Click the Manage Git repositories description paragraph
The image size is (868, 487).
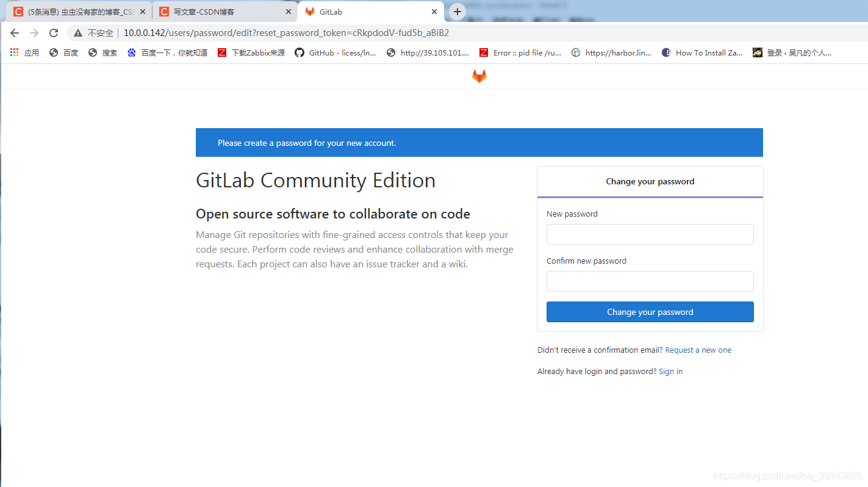point(354,250)
